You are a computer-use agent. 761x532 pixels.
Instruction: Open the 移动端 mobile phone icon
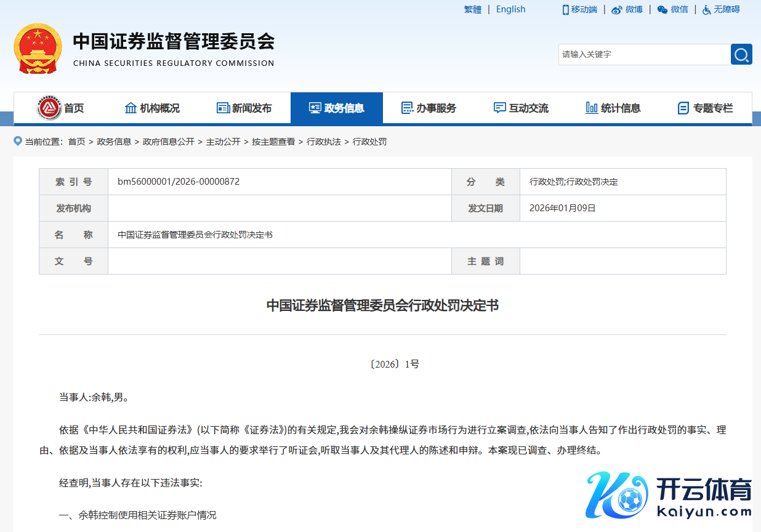point(565,9)
